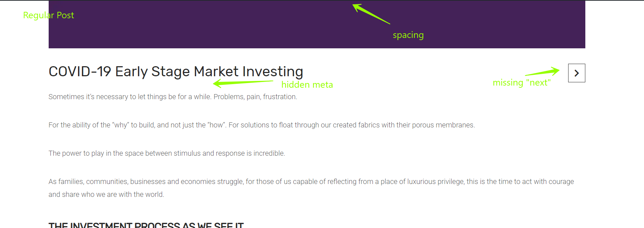Click the 'hidden meta' annotation text
Screen dimensions: 644x228
pos(307,85)
